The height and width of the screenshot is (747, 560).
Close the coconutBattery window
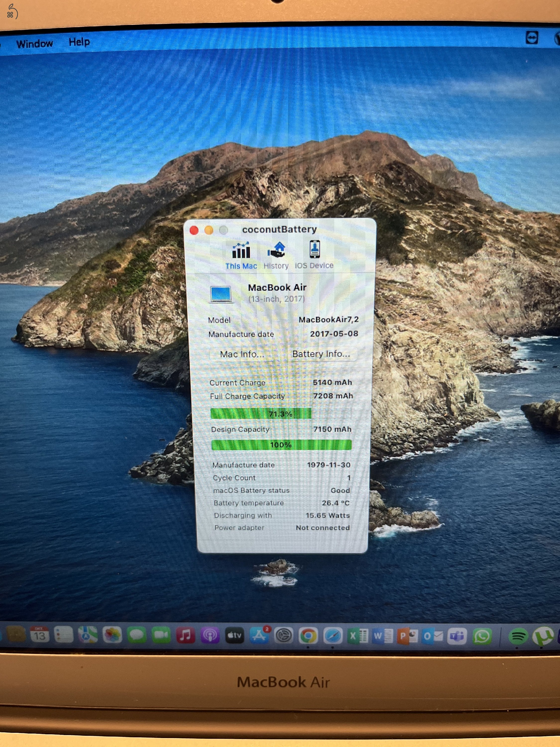click(x=194, y=230)
